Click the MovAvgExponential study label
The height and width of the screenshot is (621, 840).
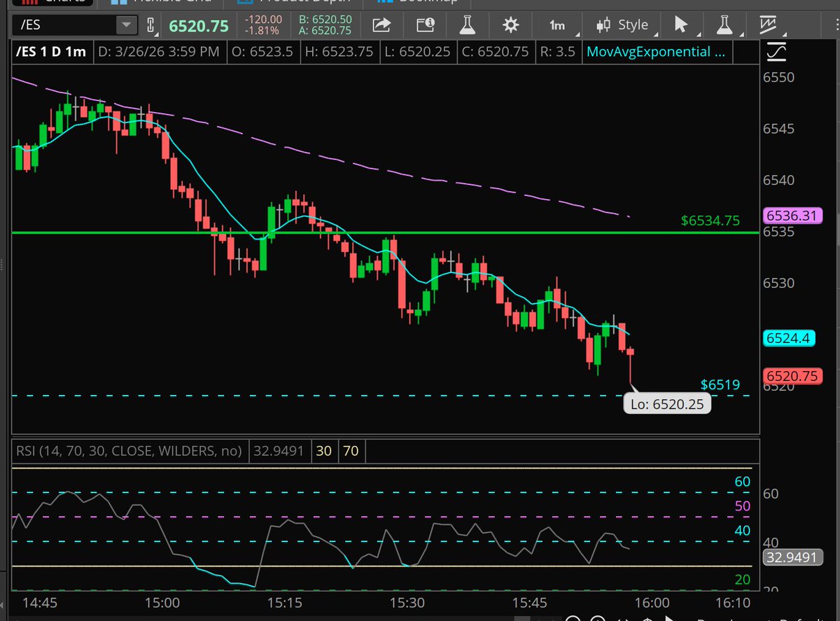657,52
